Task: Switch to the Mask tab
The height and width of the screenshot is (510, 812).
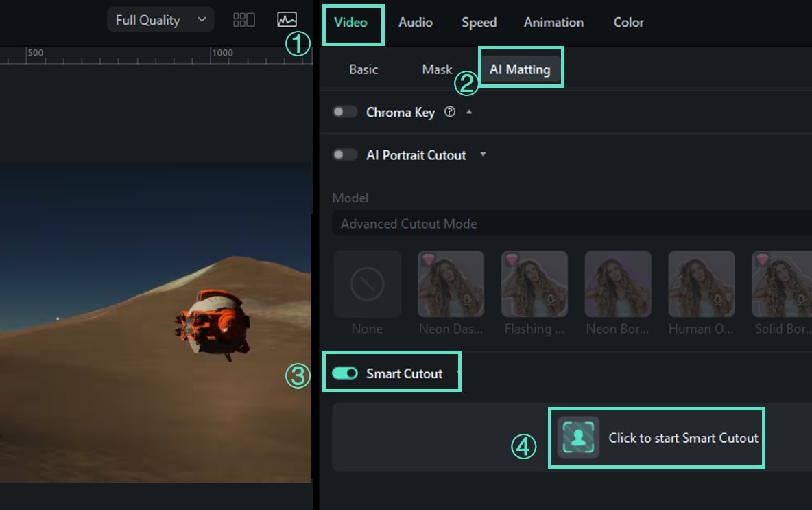Action: click(x=437, y=69)
